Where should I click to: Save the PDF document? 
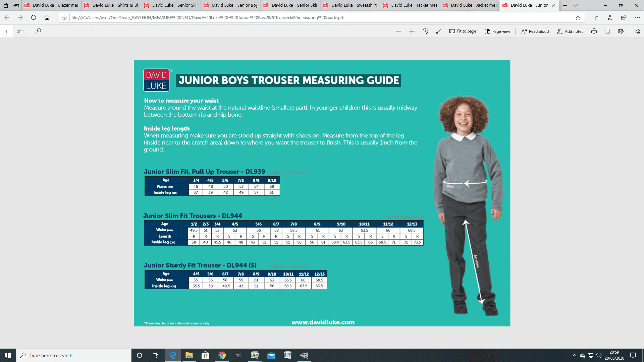coord(608,31)
